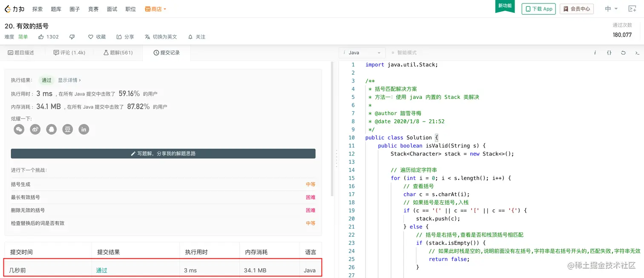Click the panel divider drag handle dots
The height and width of the screenshot is (278, 644).
pos(336,158)
